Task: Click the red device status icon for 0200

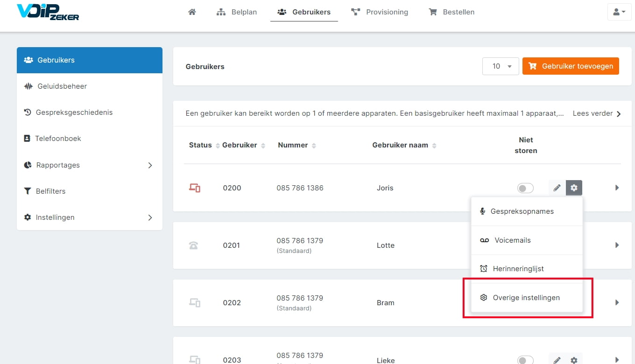Action: (x=195, y=188)
